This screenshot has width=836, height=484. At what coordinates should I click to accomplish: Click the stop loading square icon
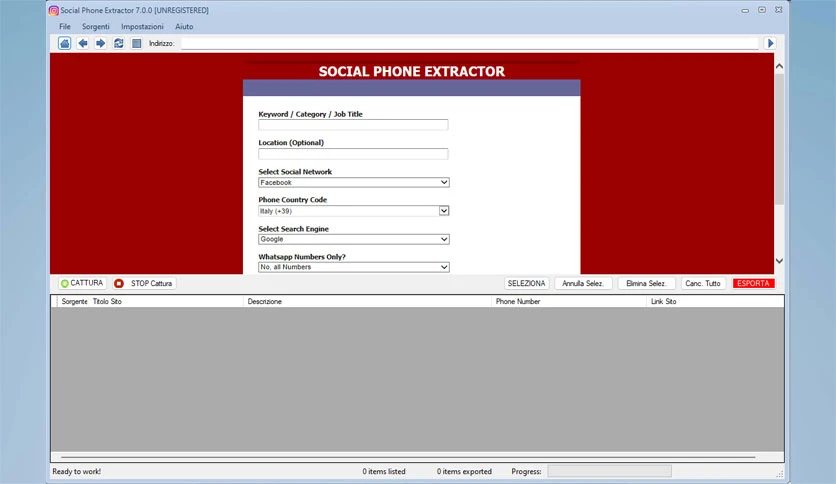[x=136, y=43]
